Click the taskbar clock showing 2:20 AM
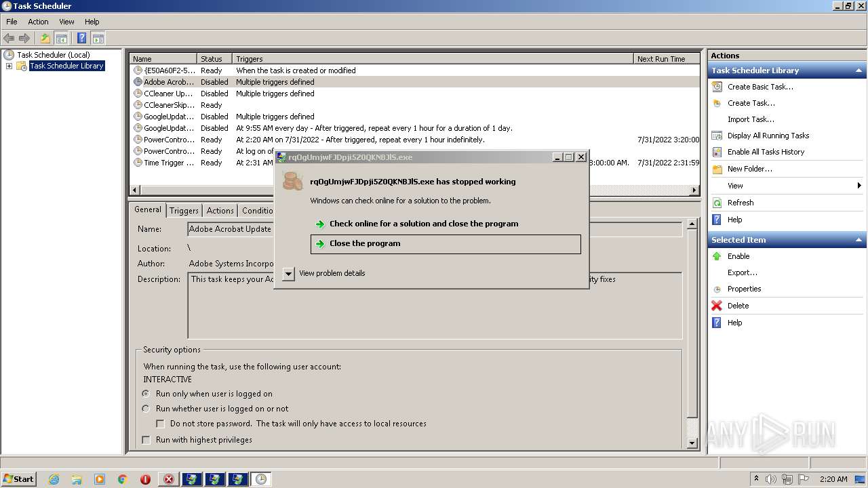 [x=833, y=479]
